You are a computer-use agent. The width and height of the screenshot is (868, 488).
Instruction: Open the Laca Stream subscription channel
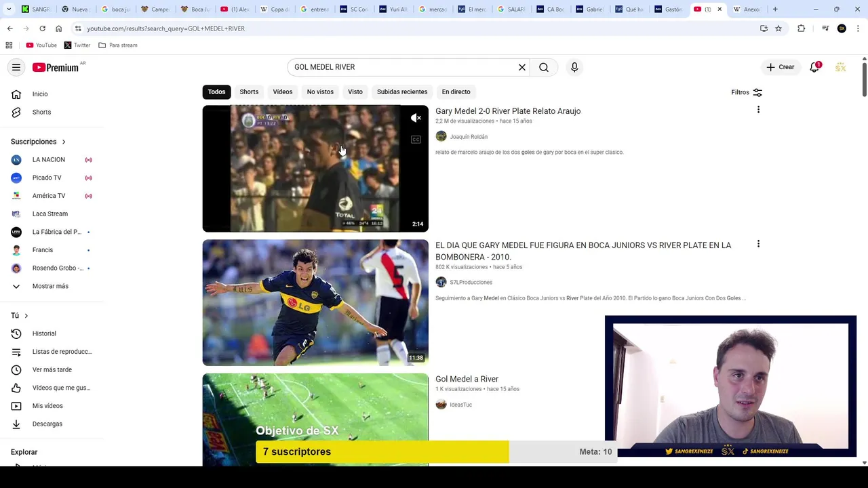pos(52,213)
